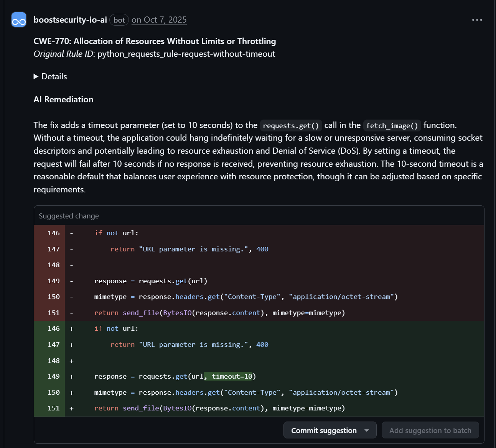This screenshot has width=496, height=448.
Task: Click the requests.get() inline code snippet
Action: [x=291, y=126]
